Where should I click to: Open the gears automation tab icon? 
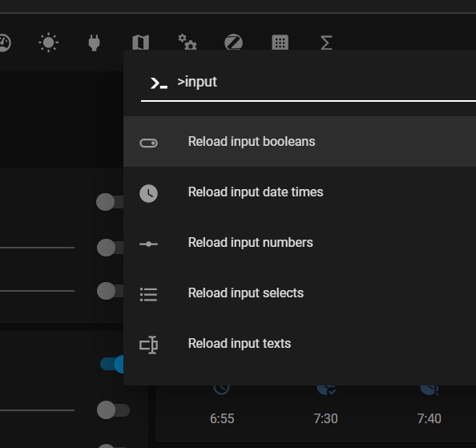pos(188,42)
